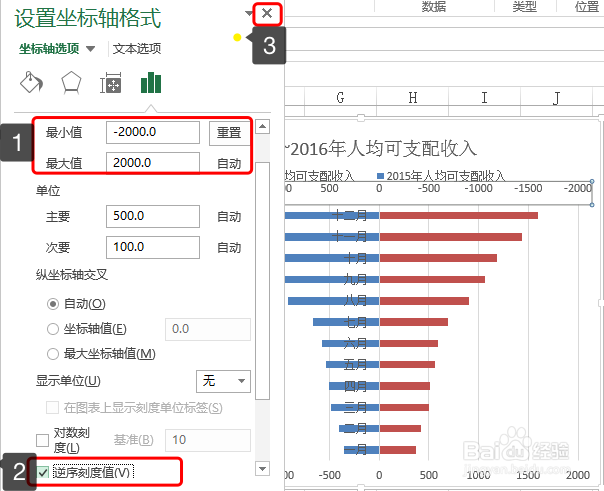Click the 数据 ribbon group label
This screenshot has width=604, height=491.
[x=434, y=7]
